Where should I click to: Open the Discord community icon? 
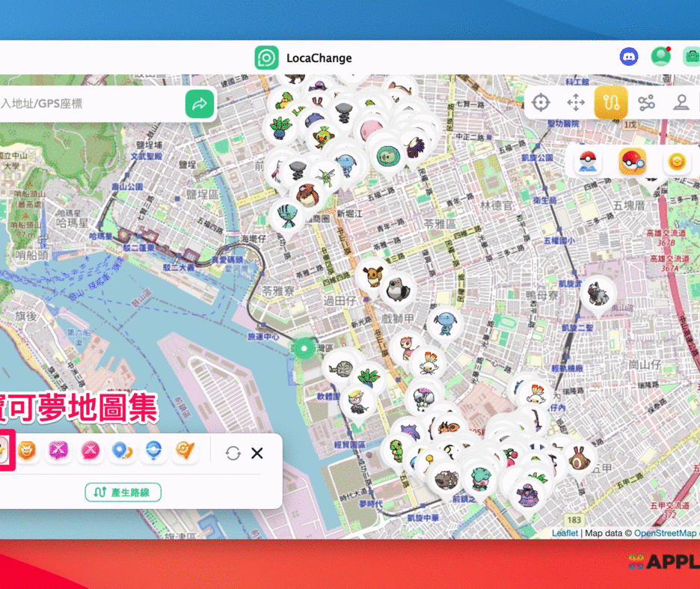click(629, 57)
